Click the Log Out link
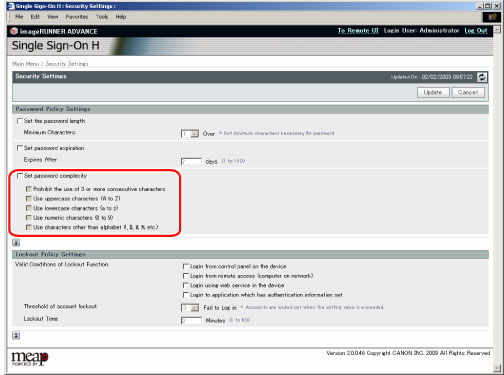504x375 pixels. point(476,31)
